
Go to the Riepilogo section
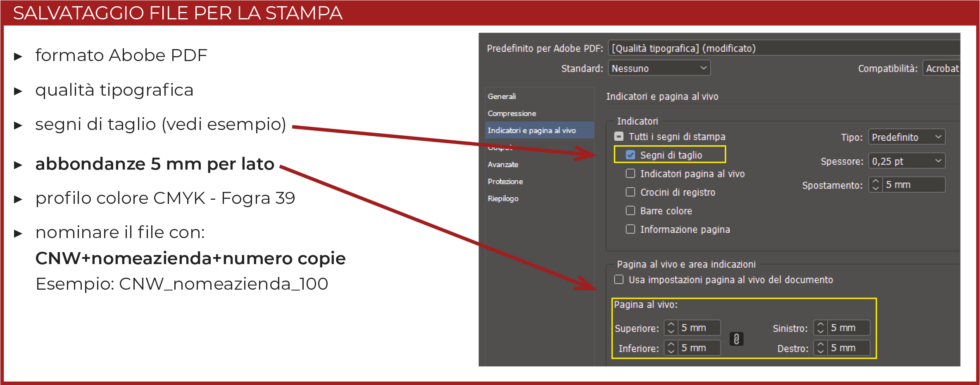tap(503, 198)
